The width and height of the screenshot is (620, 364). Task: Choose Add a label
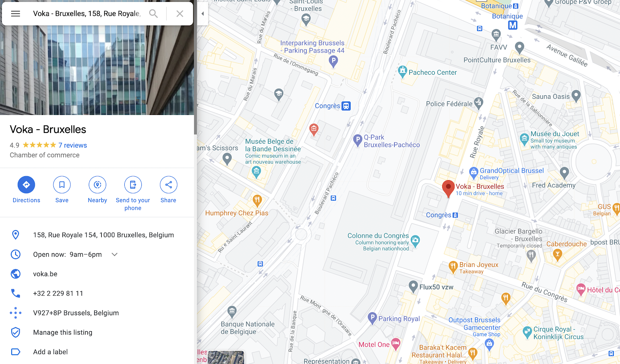(x=50, y=352)
